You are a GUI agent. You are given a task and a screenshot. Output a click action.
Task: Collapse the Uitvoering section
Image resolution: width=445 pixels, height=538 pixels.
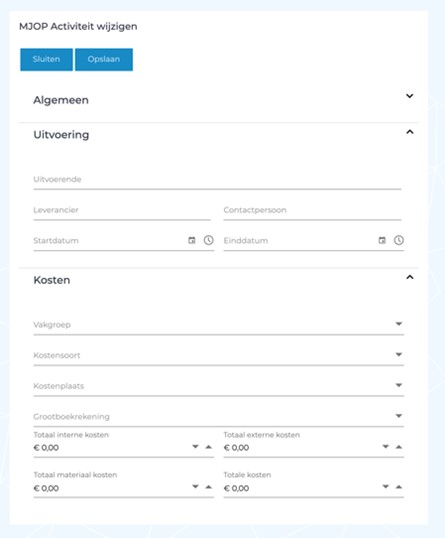coord(410,132)
